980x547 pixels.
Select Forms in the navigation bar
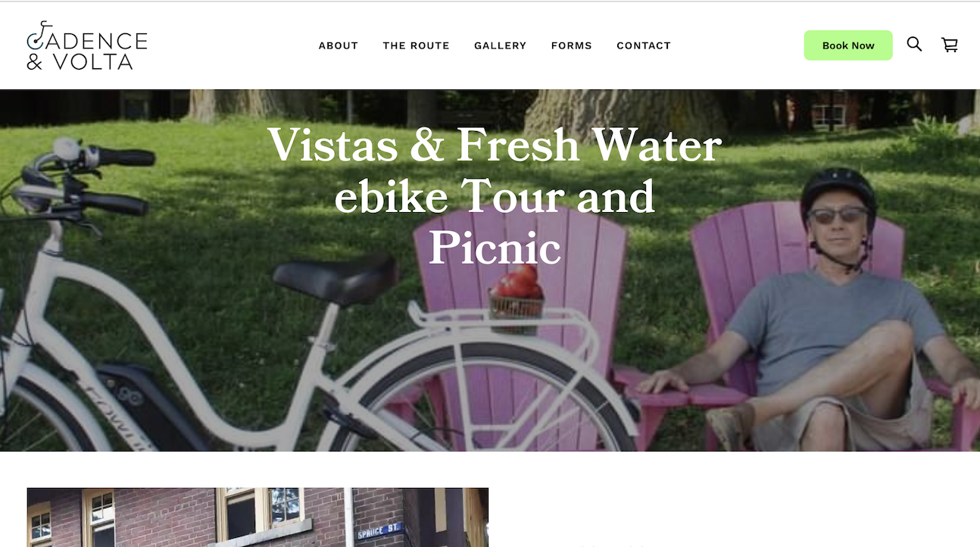(572, 45)
